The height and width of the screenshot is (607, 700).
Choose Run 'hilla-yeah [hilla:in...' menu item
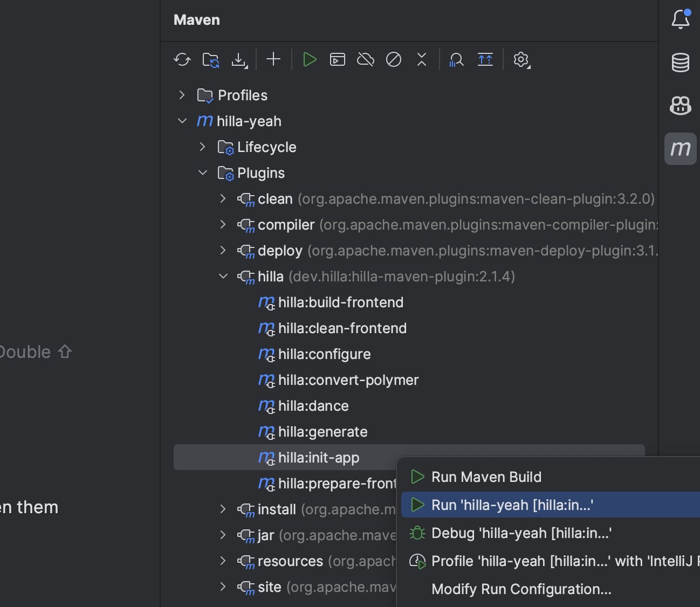(x=551, y=505)
